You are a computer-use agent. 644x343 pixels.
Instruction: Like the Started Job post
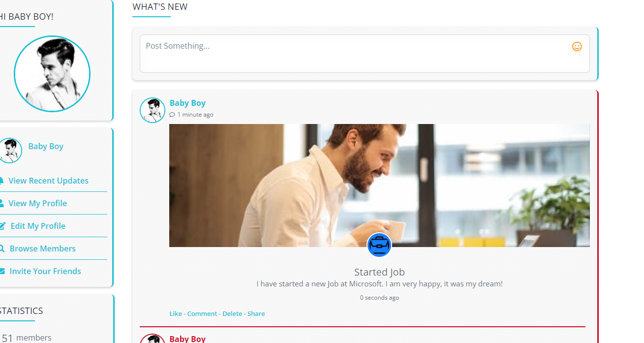[176, 313]
